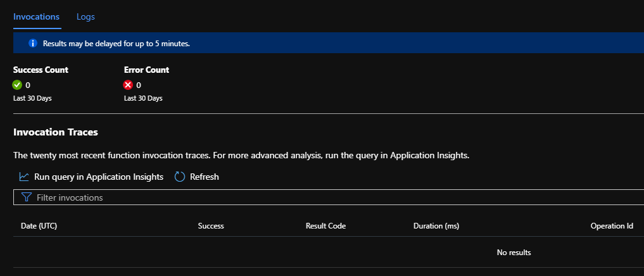
Task: Click the twenty most recent traces description
Action: [x=241, y=155]
